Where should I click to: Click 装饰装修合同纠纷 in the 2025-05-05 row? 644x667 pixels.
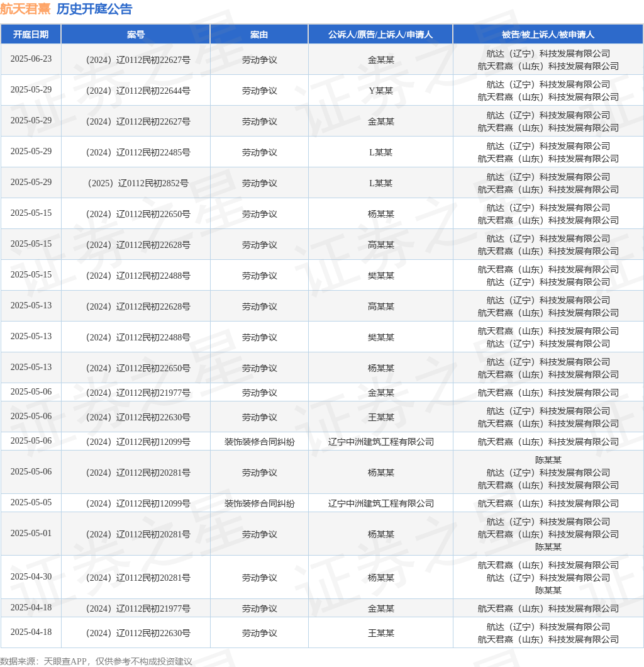click(259, 503)
